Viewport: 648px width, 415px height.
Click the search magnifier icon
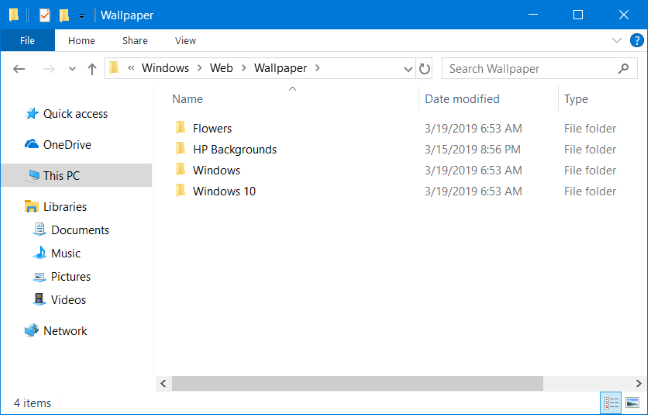(x=623, y=68)
